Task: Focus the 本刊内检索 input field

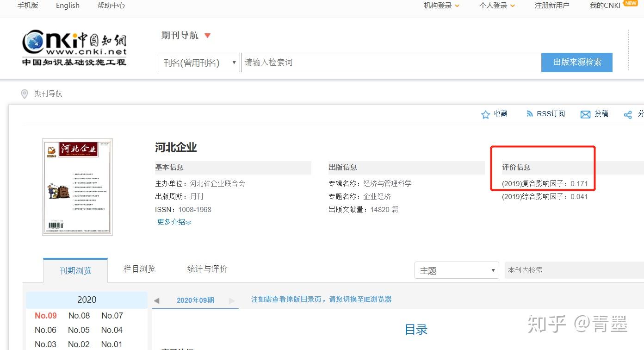Action: click(574, 270)
